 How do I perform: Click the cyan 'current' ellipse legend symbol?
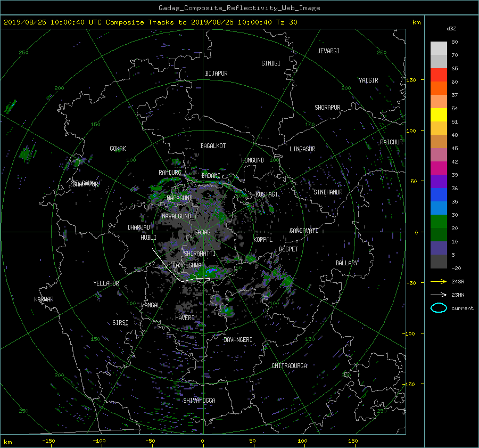[x=439, y=308]
